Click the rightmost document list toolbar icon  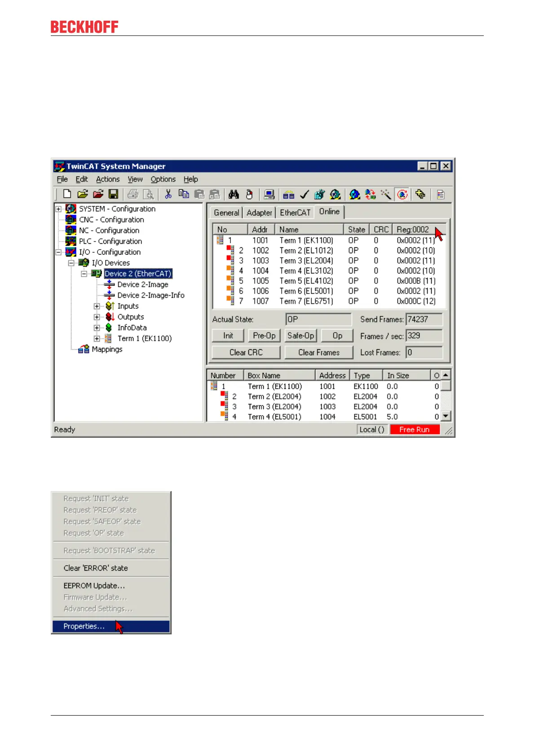click(x=441, y=194)
